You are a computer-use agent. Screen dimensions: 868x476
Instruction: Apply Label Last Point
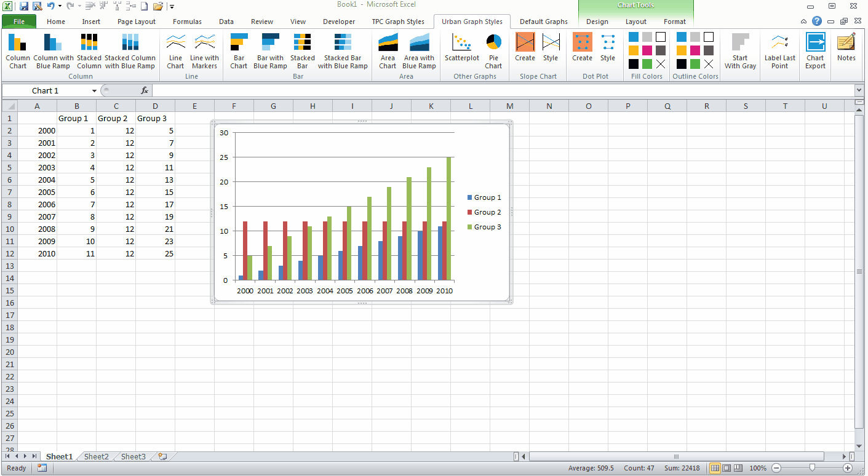coord(780,51)
